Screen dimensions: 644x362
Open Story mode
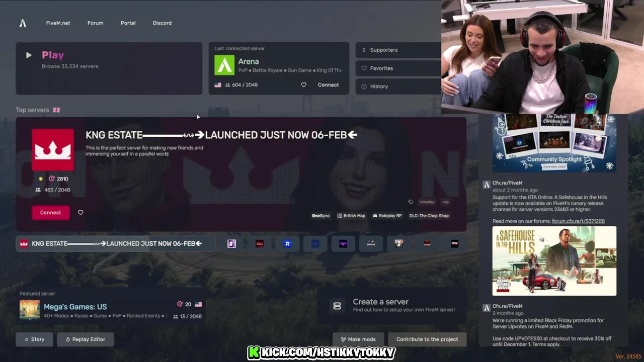(35, 339)
